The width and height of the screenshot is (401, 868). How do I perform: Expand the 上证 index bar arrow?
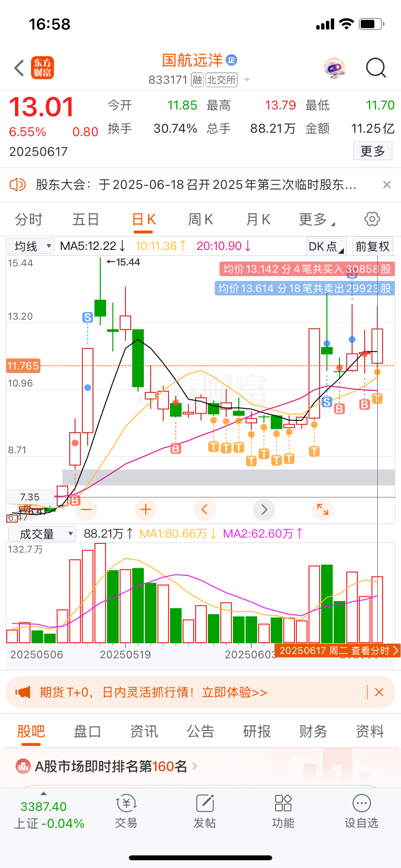(44, 794)
